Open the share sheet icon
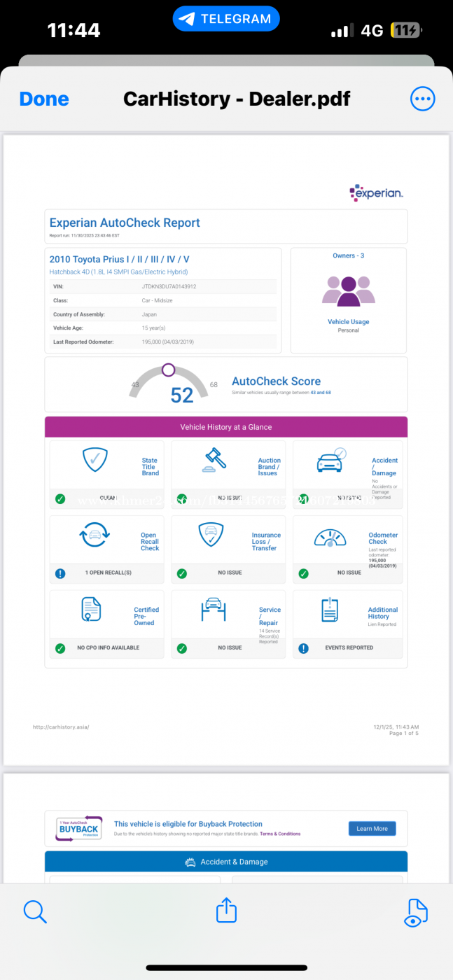 click(x=226, y=910)
